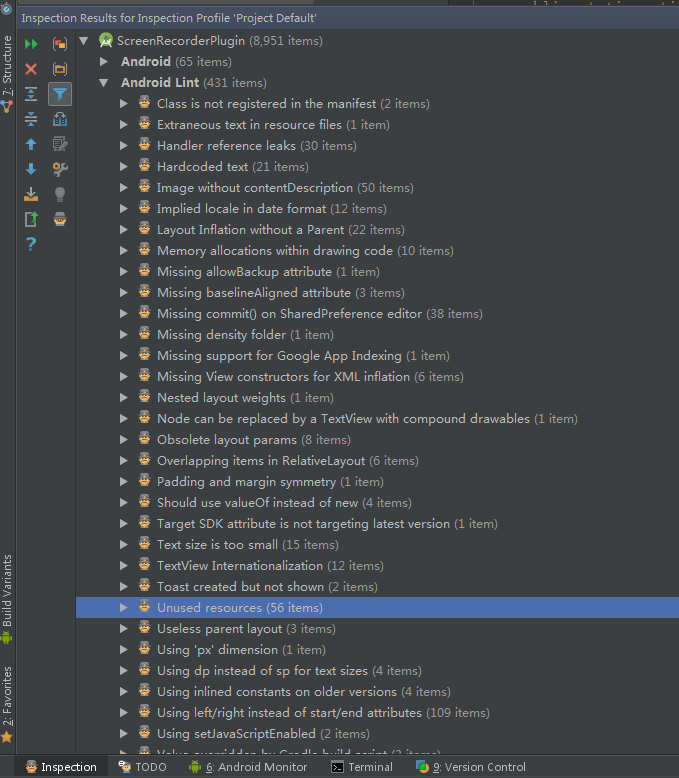Click inspector icon beside Missing allowBackup attribute
This screenshot has width=679, height=778.
click(x=144, y=270)
